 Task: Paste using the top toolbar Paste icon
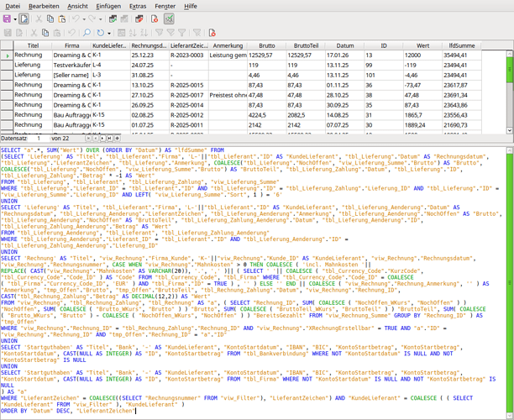coord(61,19)
